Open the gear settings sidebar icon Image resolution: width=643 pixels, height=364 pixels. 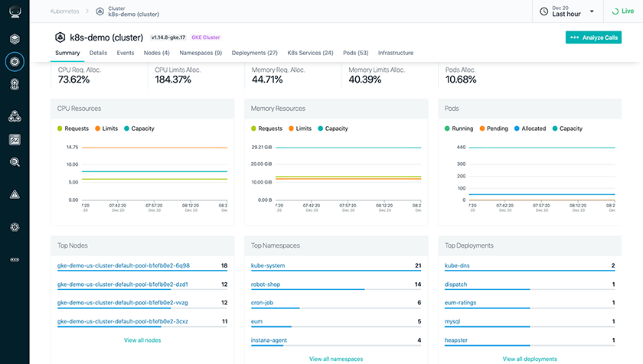[x=15, y=227]
